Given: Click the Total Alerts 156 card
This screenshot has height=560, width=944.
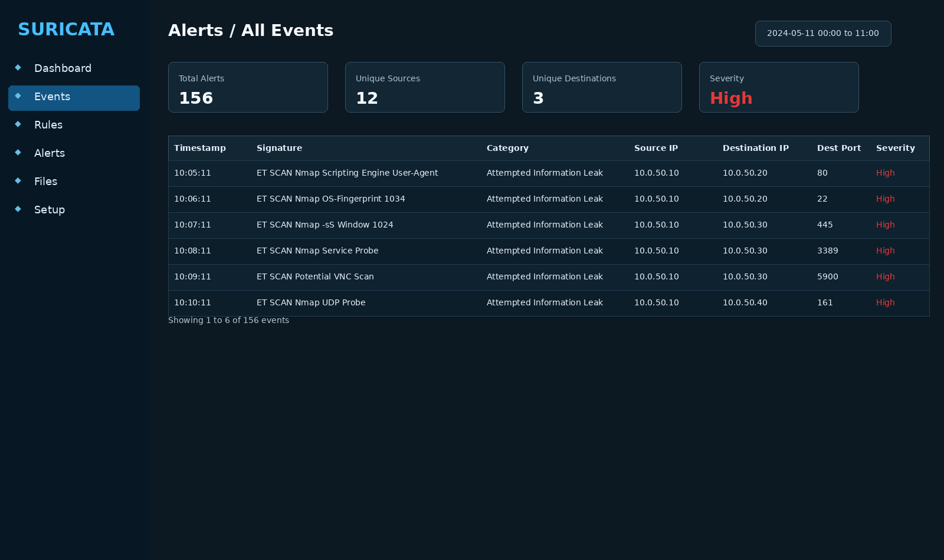Looking at the screenshot, I should click(248, 87).
